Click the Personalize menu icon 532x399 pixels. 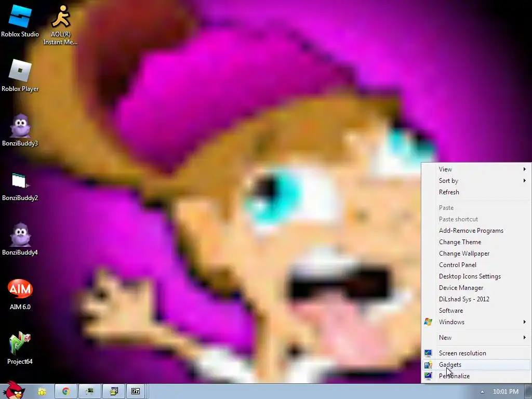pyautogui.click(x=428, y=376)
